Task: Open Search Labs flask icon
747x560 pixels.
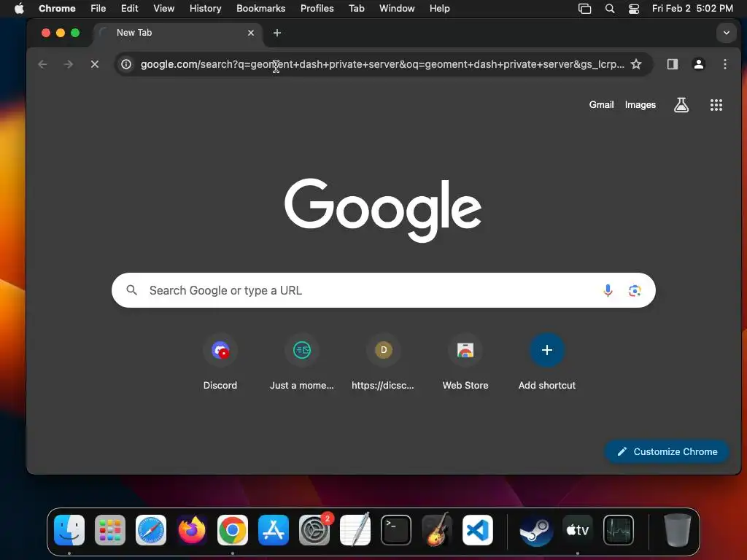Action: pos(681,105)
